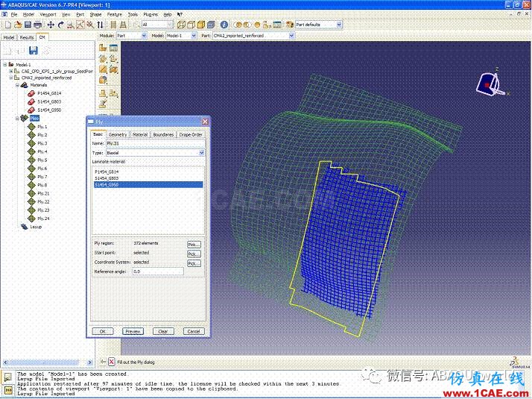Click the Query information icon

coord(224,25)
